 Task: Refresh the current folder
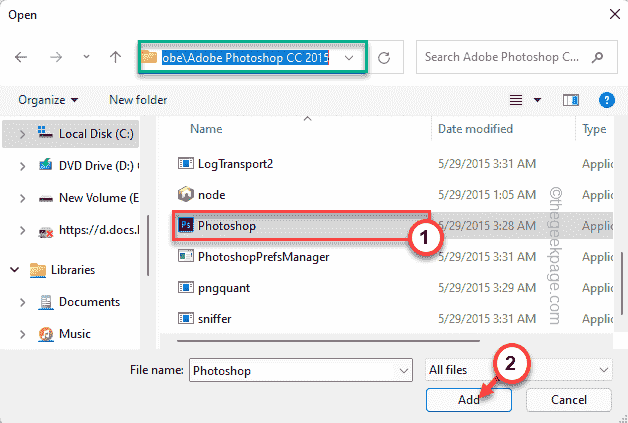[x=384, y=58]
